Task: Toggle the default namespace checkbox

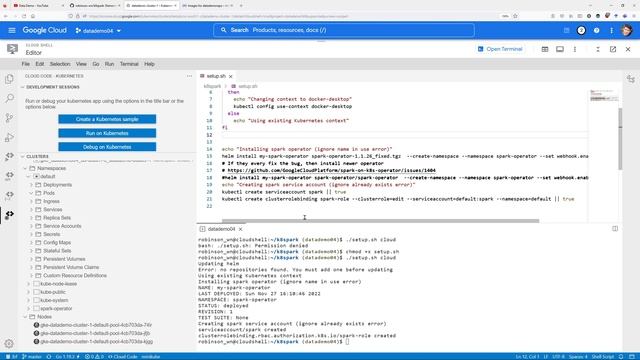Action: (36, 176)
